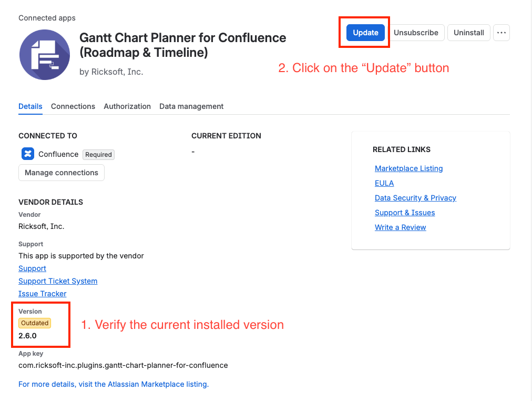
Task: Open the three-dot more actions menu
Action: coord(501,33)
